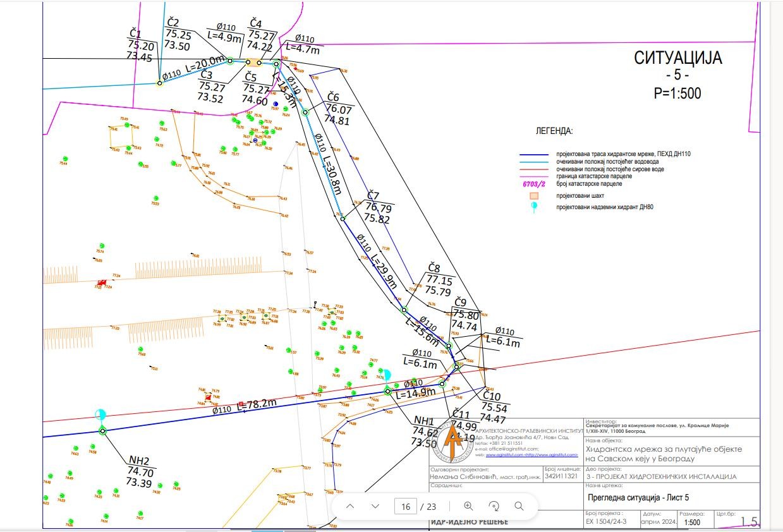
Task: Click pipe length label 'L=20.0m'
Action: coord(205,65)
